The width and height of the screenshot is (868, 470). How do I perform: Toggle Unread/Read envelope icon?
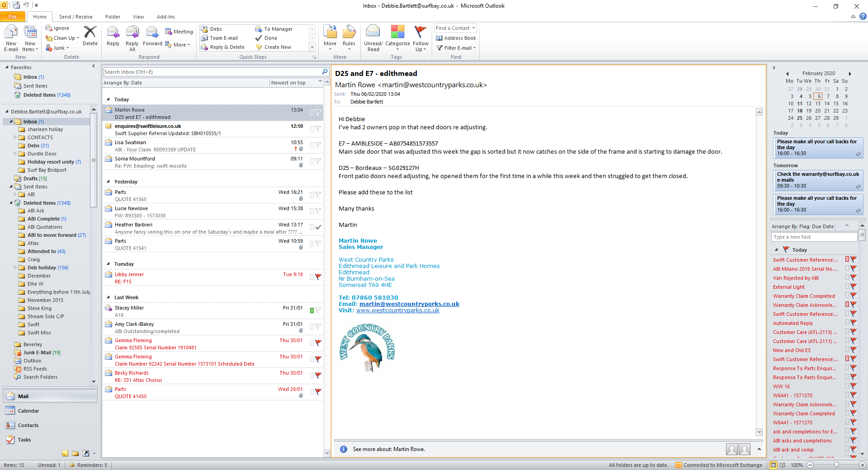[373, 31]
